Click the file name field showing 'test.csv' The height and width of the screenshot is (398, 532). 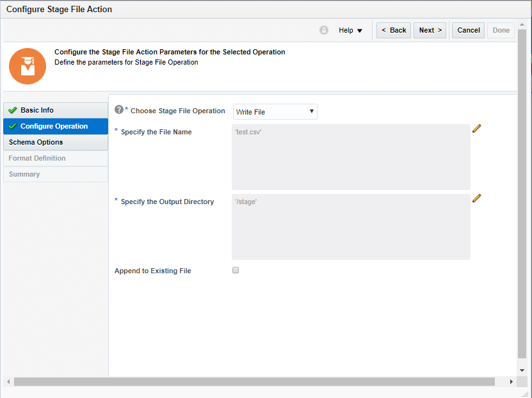click(x=351, y=157)
